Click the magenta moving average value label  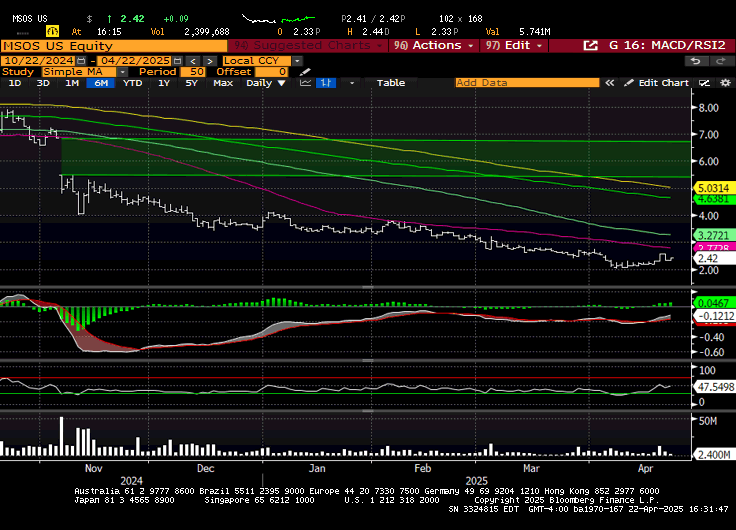pos(713,247)
